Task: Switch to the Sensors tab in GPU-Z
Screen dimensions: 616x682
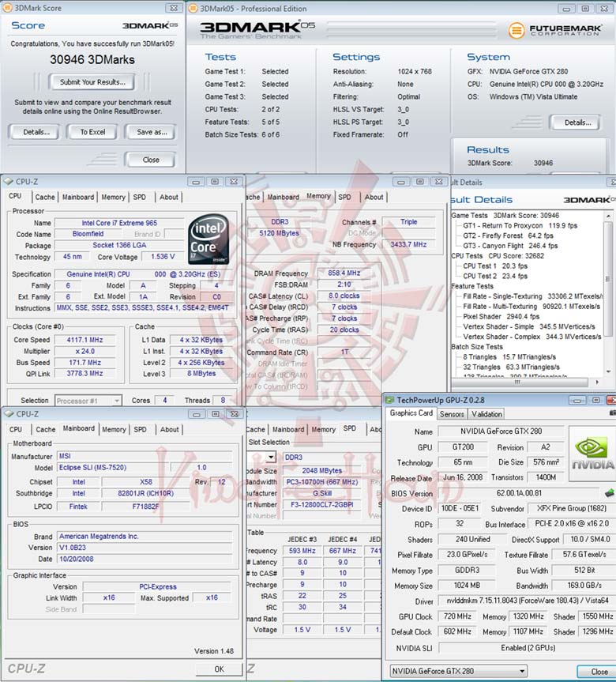Action: pos(452,414)
